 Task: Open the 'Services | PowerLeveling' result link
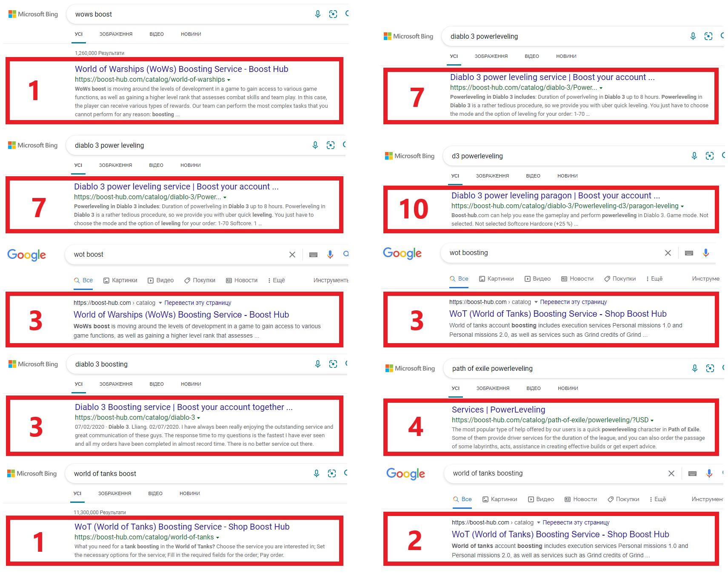(498, 410)
